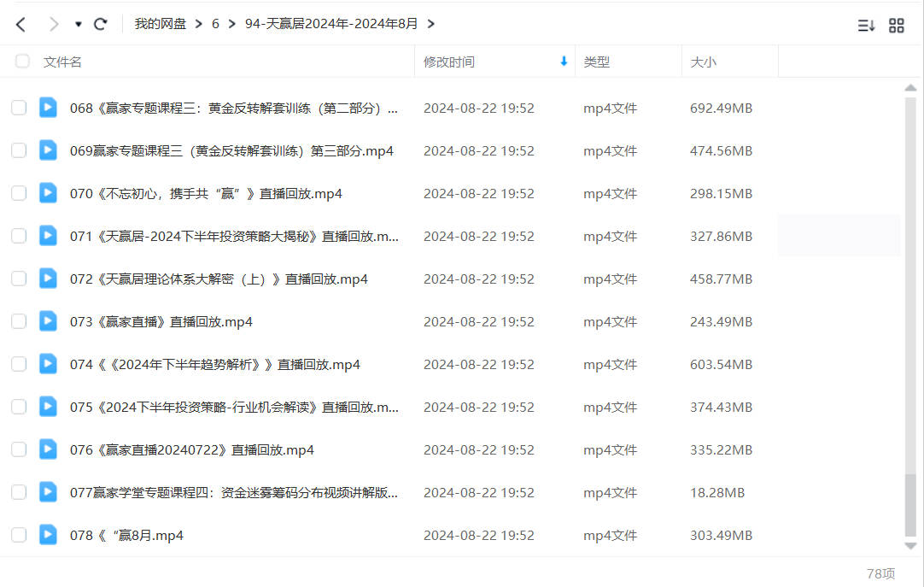The width and height of the screenshot is (924, 587).
Task: Toggle the blue sort direction arrow
Action: tap(564, 61)
